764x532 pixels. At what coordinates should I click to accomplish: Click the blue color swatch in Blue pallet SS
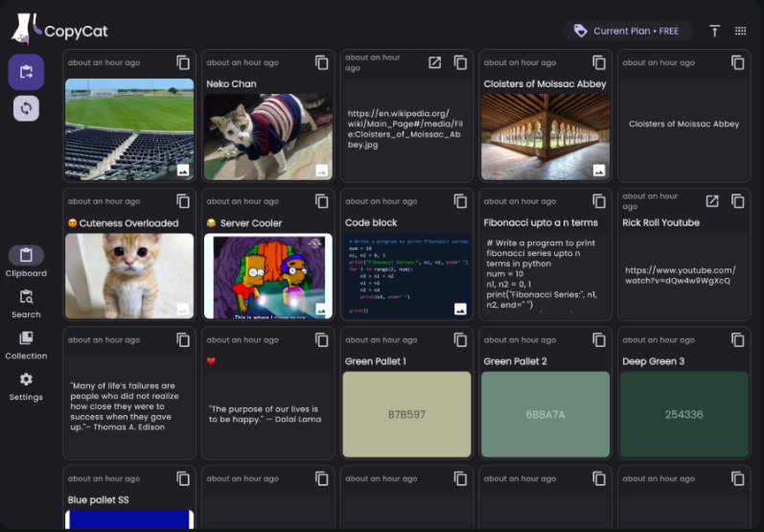pyautogui.click(x=129, y=520)
